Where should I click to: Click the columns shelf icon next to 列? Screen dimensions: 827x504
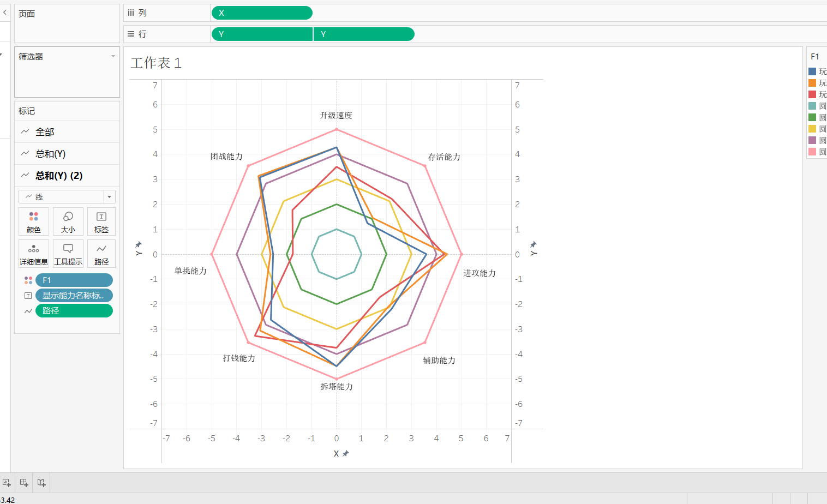click(131, 13)
